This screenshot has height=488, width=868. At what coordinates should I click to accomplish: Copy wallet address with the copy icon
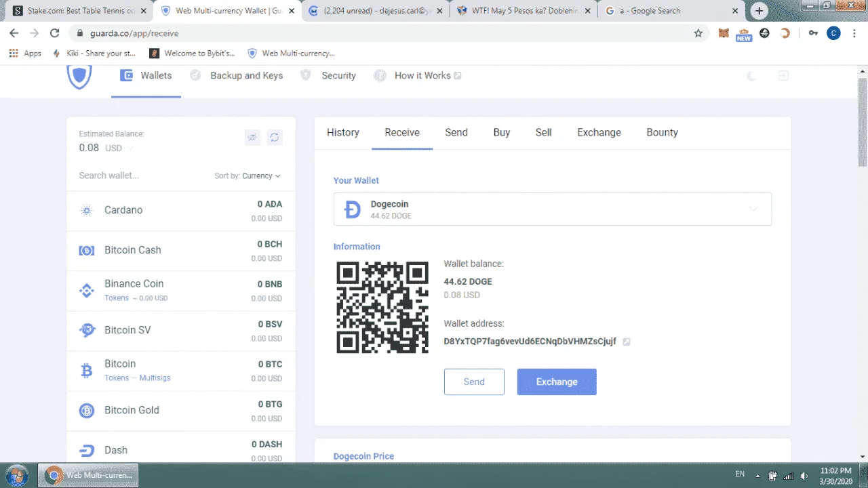627,342
